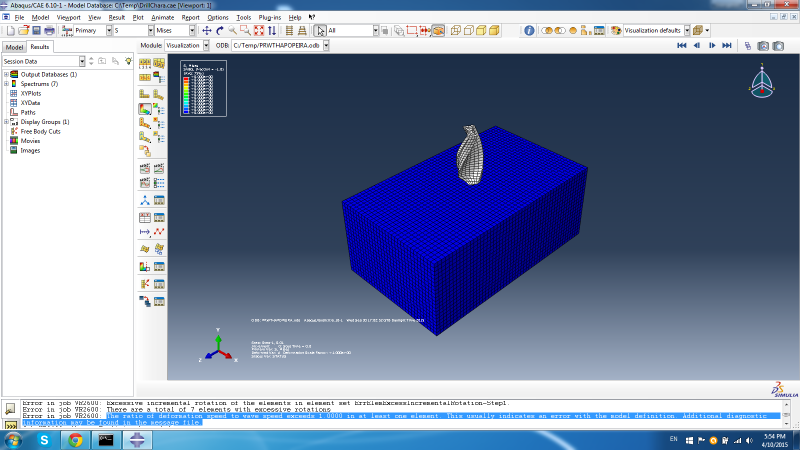Image resolution: width=800 pixels, height=450 pixels.
Task: Click the Auto-fit view icon
Action: coord(259,31)
